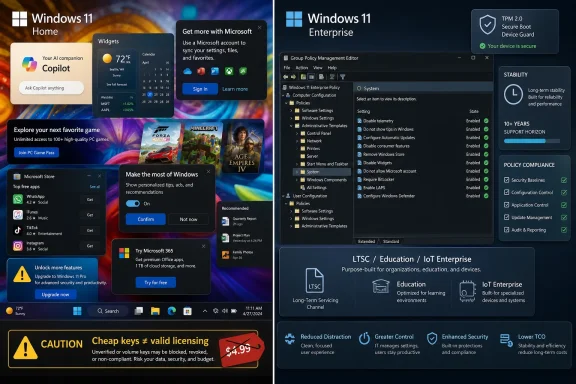Select the TikTok app icon in Microsoft Store

point(18,230)
